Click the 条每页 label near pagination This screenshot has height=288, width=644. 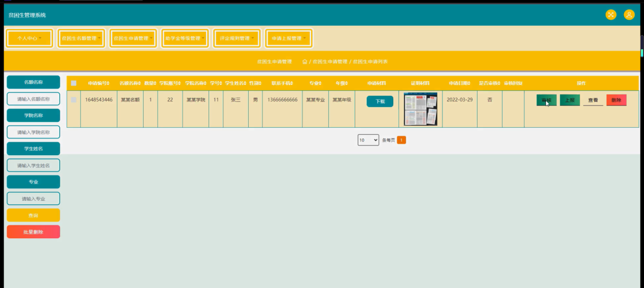point(388,140)
